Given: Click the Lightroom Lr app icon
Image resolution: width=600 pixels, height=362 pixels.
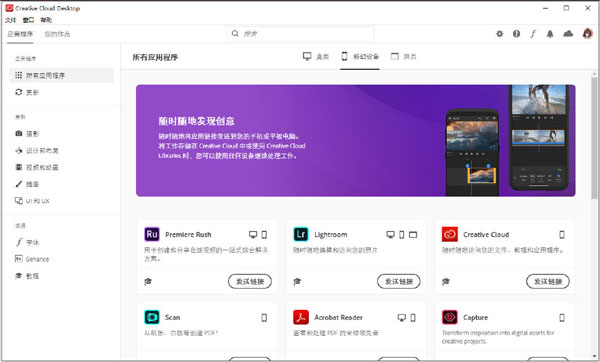Looking at the screenshot, I should (x=301, y=234).
